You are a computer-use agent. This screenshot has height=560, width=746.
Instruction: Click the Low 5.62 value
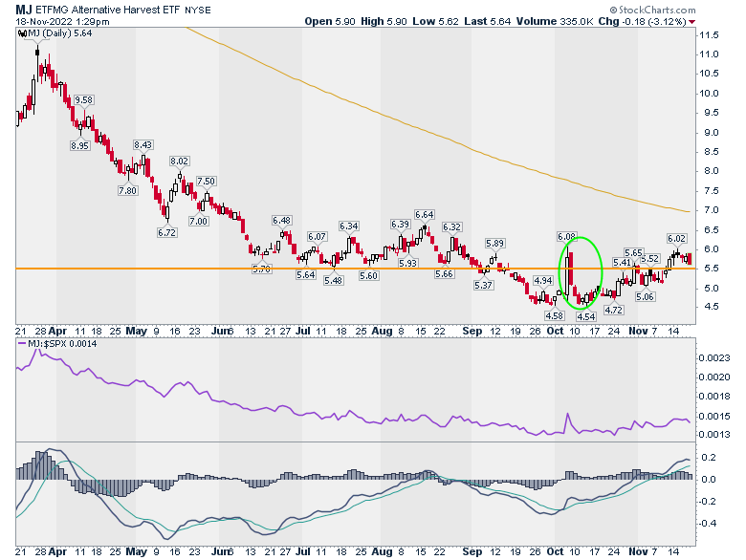[435, 21]
